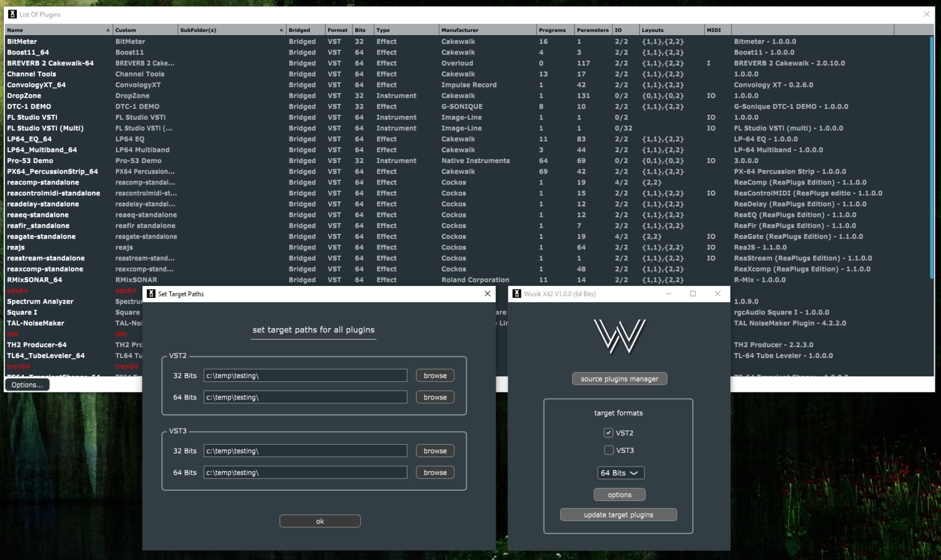Click the Set Target Paths window icon
Viewport: 941px width, 560px height.
[151, 293]
